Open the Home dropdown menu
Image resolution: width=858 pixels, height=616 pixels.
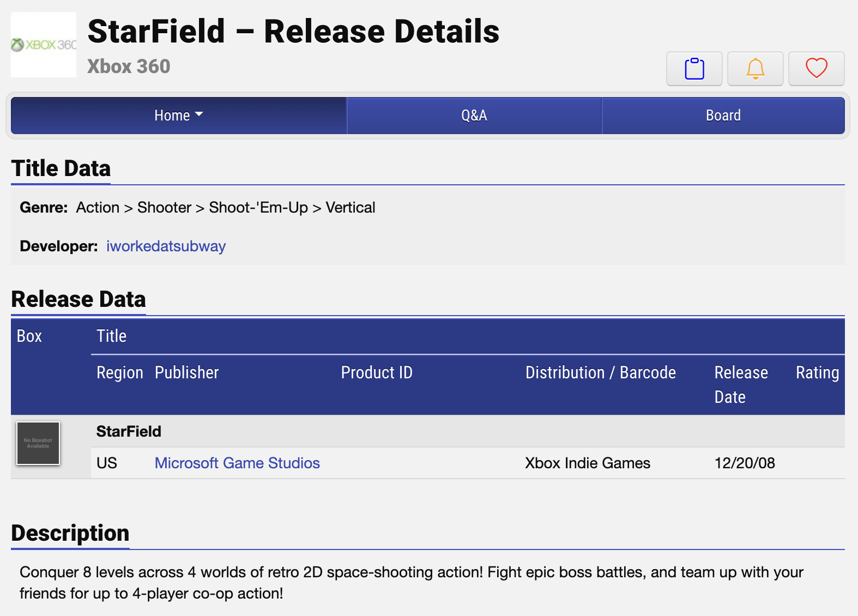click(179, 116)
